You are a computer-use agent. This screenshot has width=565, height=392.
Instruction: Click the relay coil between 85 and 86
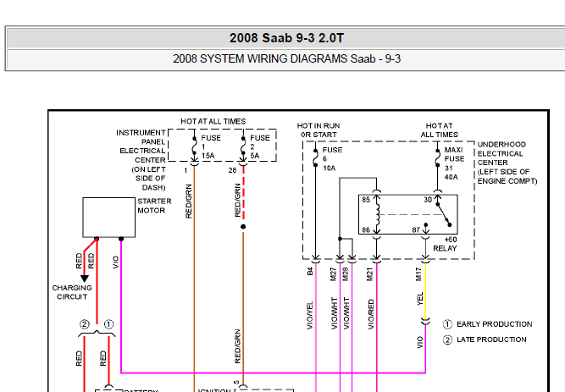click(377, 214)
